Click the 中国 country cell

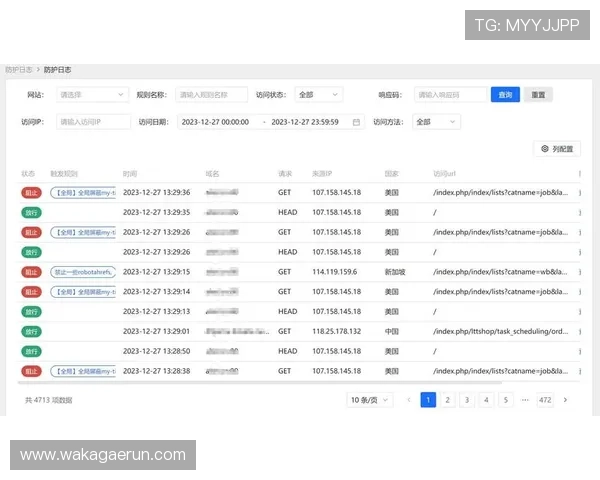pos(391,331)
